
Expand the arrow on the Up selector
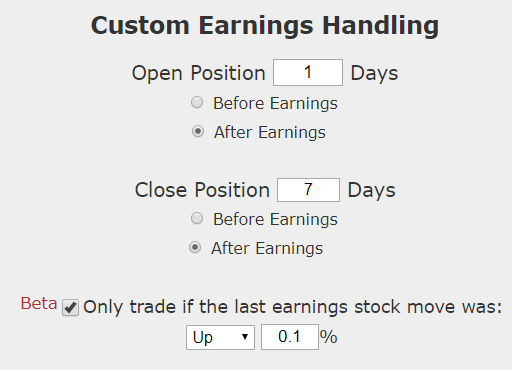click(x=245, y=337)
